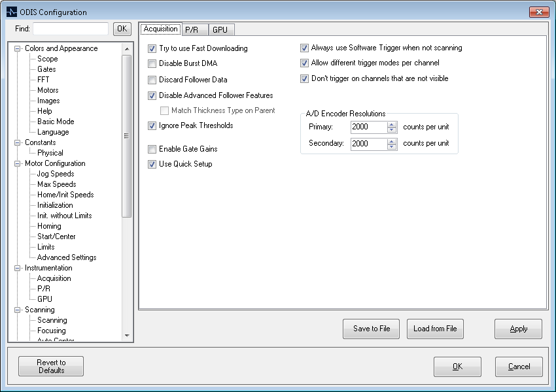Toggle the Enable Gate Gains checkbox
This screenshot has height=392, width=556.
coord(152,149)
